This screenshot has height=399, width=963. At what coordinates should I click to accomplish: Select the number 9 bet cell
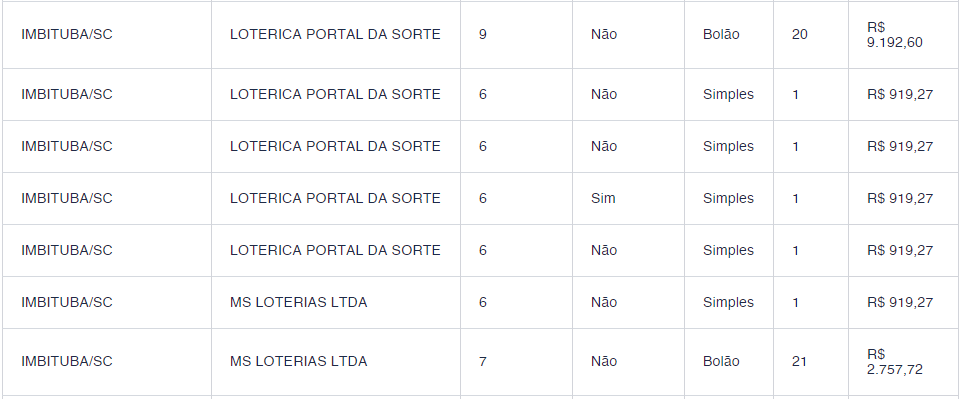(483, 34)
